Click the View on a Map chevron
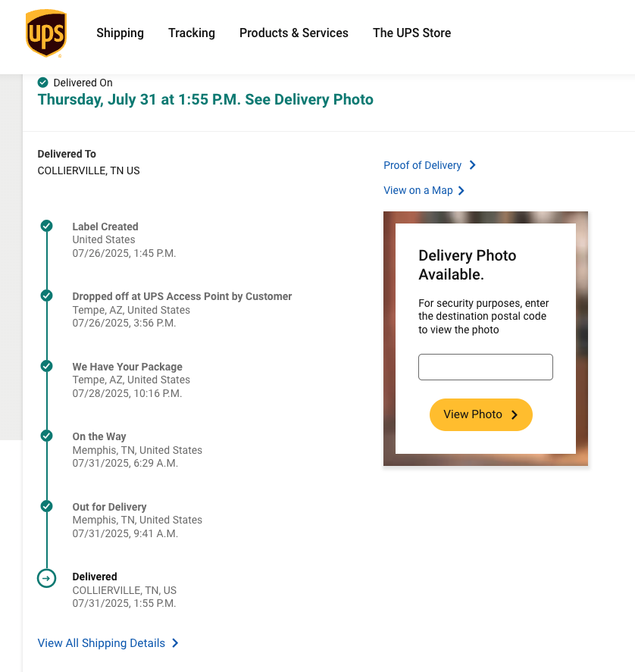 462,191
